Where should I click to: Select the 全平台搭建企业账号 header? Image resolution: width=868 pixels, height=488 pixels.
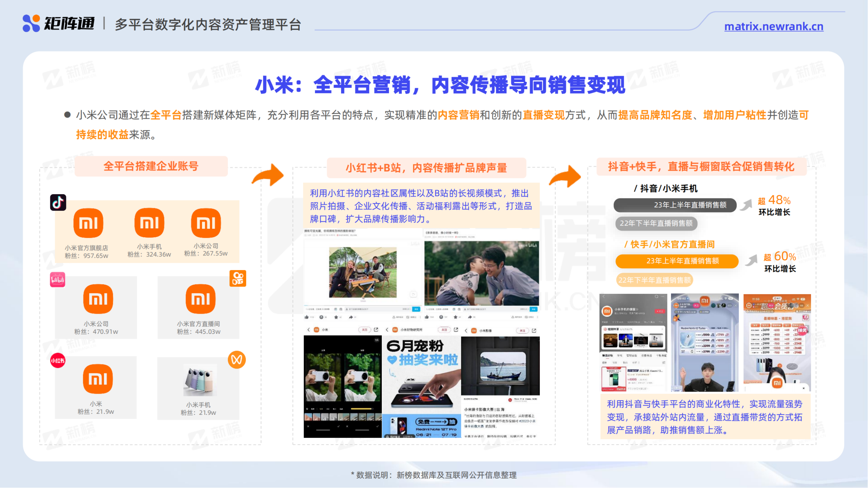[151, 166]
